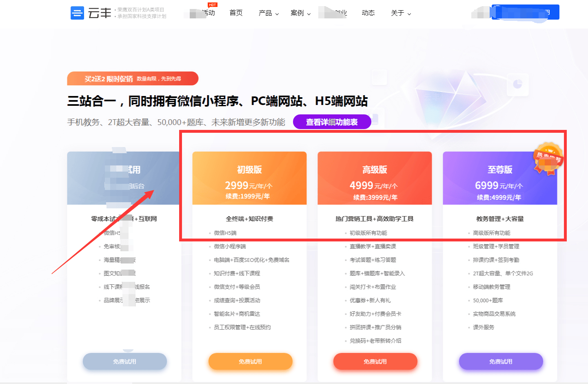The width and height of the screenshot is (588, 384).
Task: Click 课外服务 item
Action: click(484, 327)
